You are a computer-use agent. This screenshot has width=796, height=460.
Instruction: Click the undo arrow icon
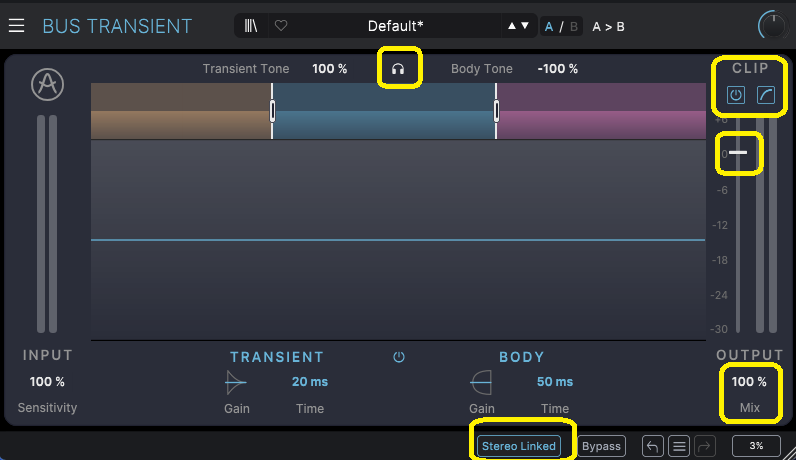[x=652, y=446]
